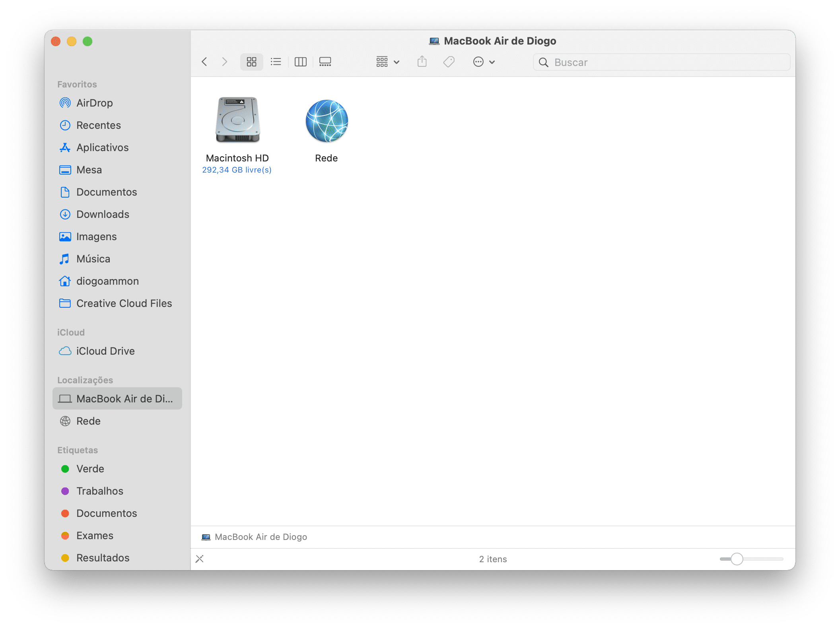The height and width of the screenshot is (629, 840).
Task: Select the red Documentos tag under Etiquetas
Action: (117, 513)
